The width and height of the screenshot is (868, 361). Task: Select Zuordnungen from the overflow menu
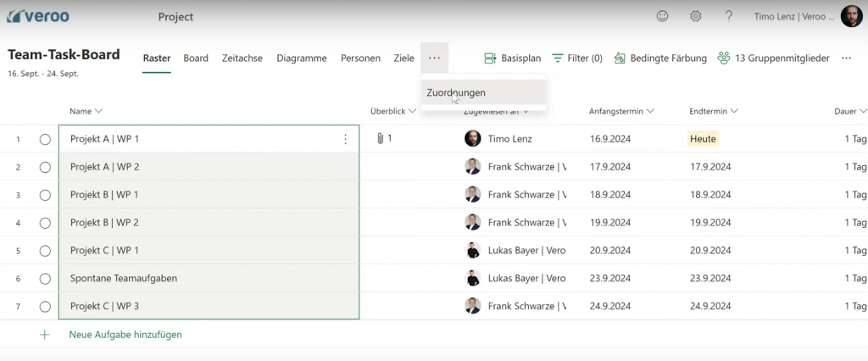click(x=456, y=92)
